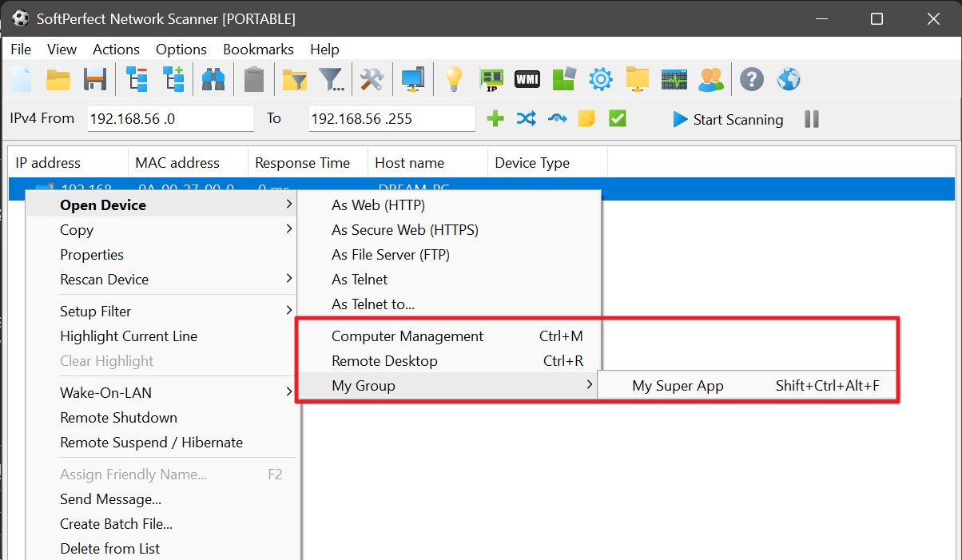Open the funnel filter options icon

point(332,78)
